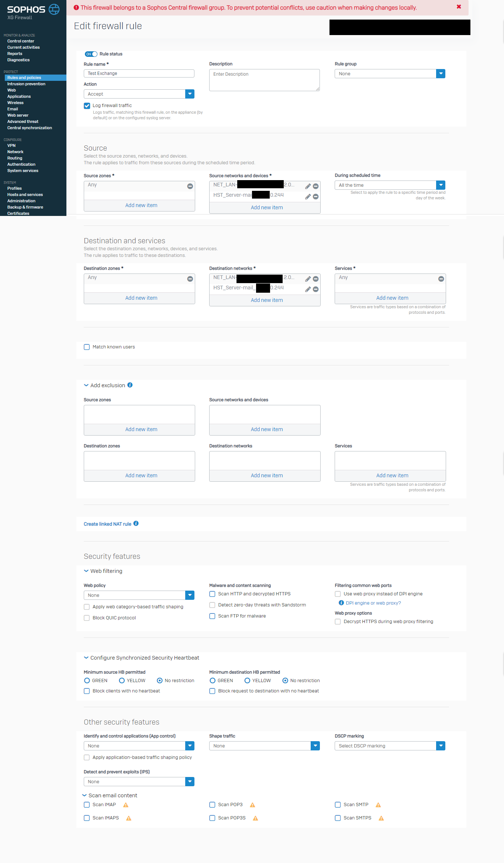
Task: Collapse the Add exclusion section
Action: click(86, 385)
